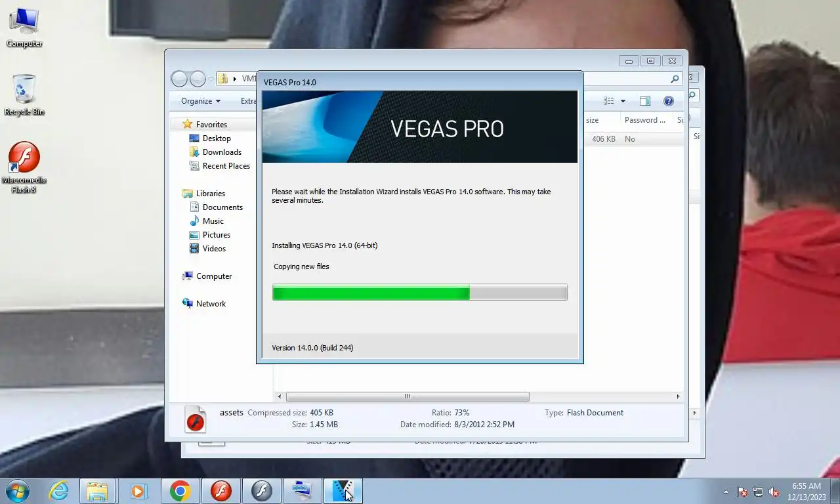Close the front Explorer window
This screenshot has height=504, width=840.
click(672, 61)
